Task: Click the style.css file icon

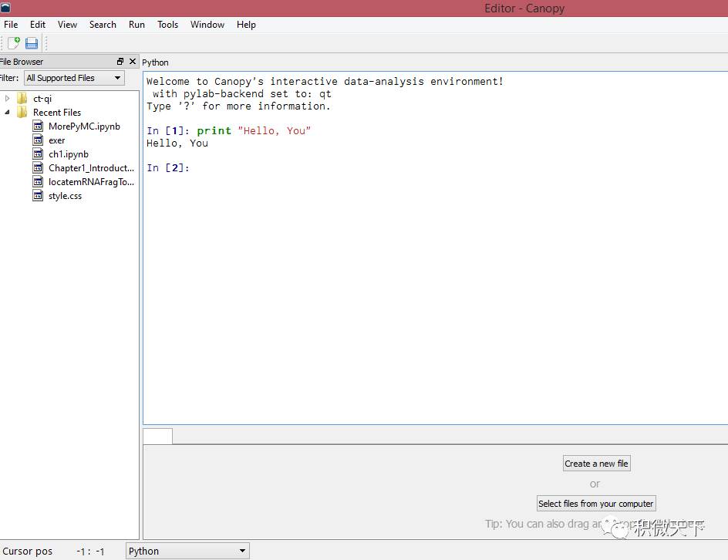Action: (x=38, y=196)
